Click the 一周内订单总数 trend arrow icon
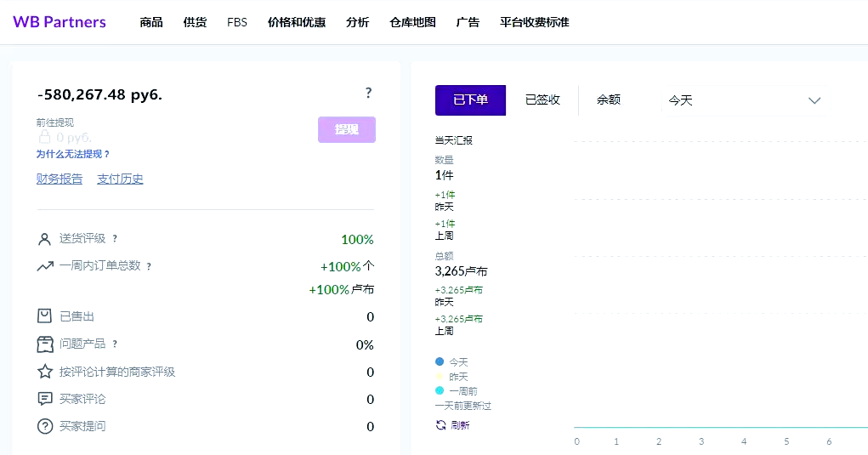The width and height of the screenshot is (868, 455). 45,266
